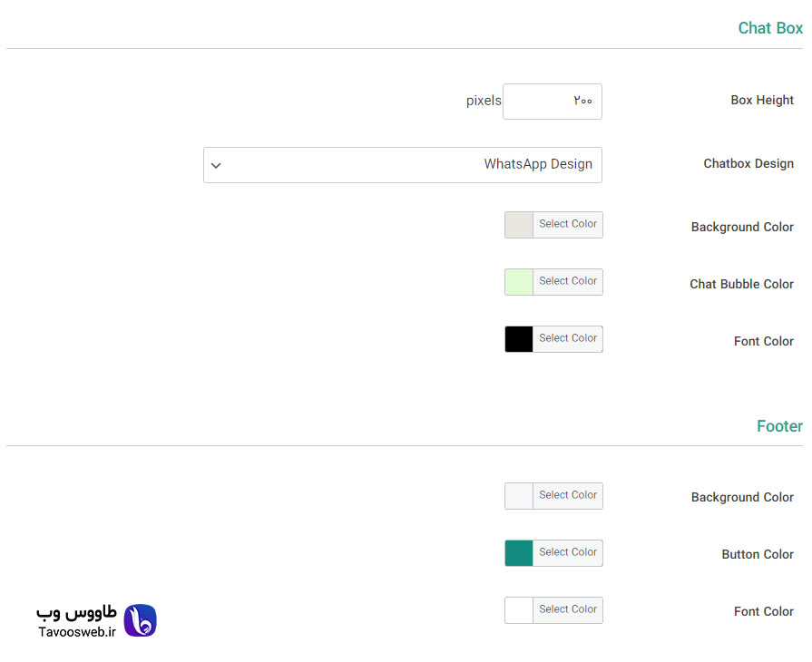The image size is (812, 662).
Task: Click Select Color for Footer Button Color
Action: pyautogui.click(x=568, y=553)
